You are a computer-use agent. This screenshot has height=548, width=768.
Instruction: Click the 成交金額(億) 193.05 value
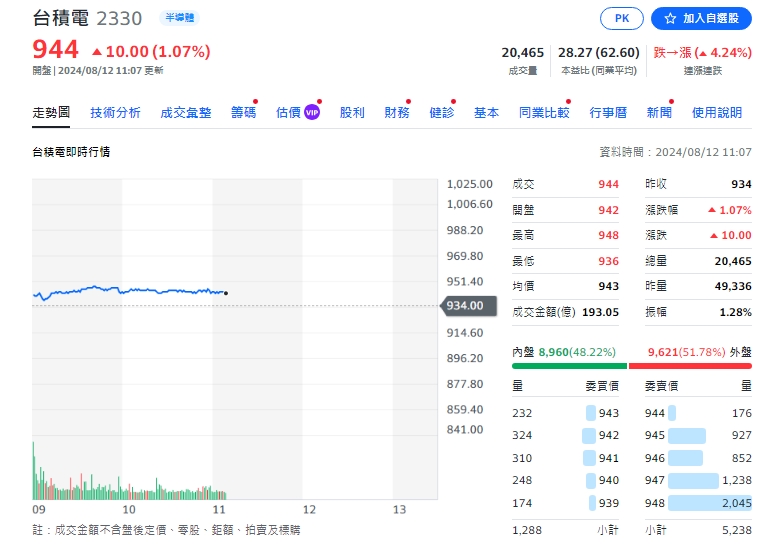(600, 312)
